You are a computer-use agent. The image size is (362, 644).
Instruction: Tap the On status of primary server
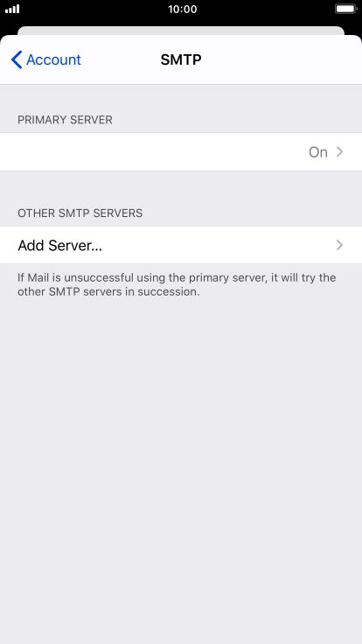coord(318,152)
